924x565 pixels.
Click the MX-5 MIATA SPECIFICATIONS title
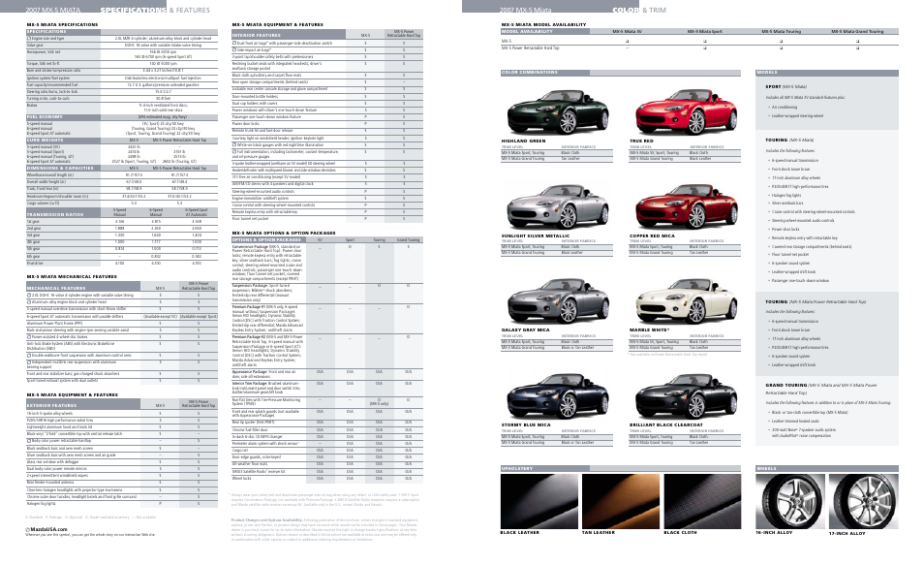62,25
